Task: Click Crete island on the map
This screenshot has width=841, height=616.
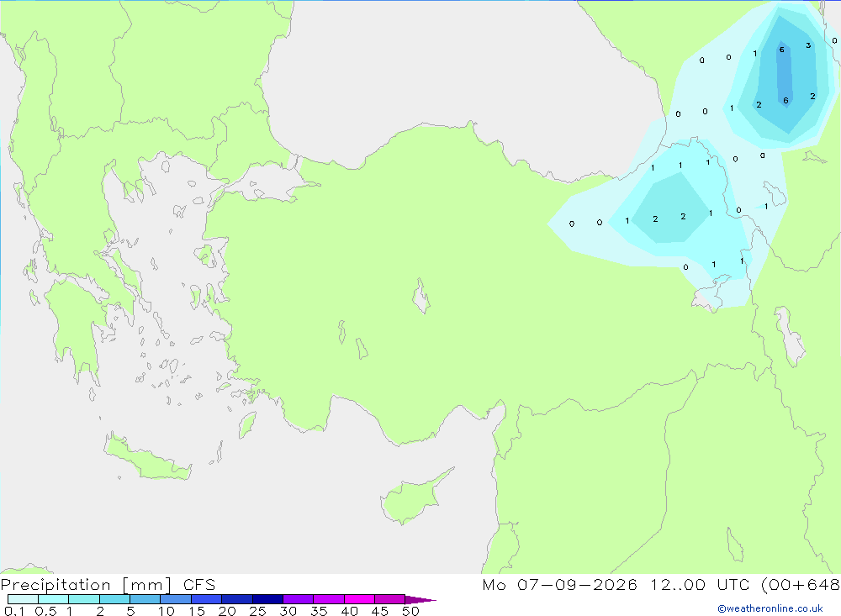Action: coord(145,458)
